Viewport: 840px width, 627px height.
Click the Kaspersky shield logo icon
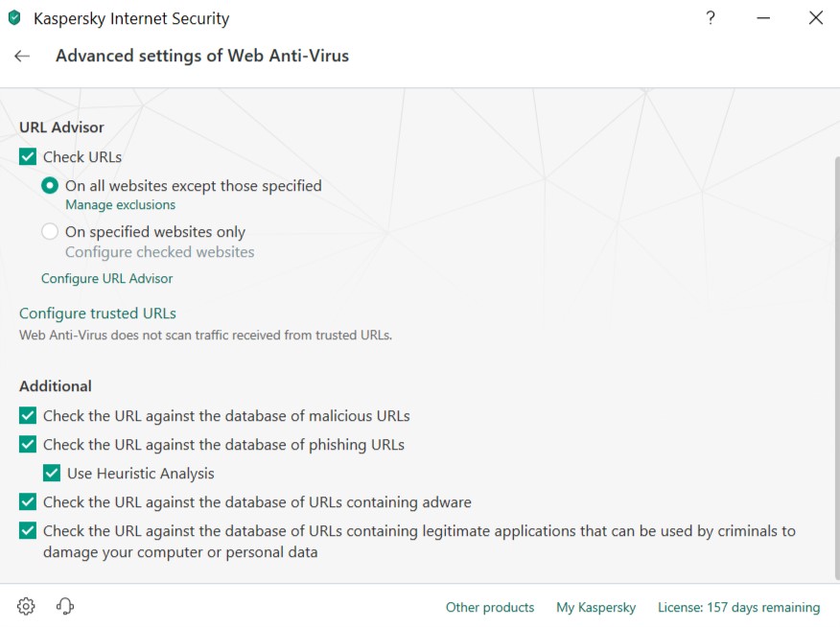[x=14, y=18]
